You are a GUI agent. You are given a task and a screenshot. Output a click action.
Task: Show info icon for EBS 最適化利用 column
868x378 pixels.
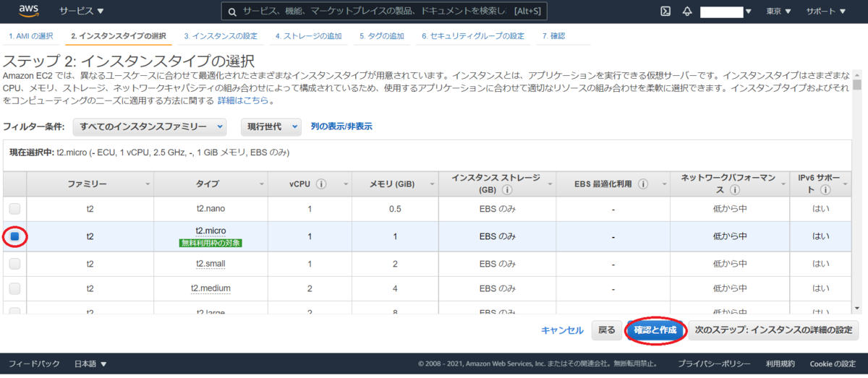643,184
